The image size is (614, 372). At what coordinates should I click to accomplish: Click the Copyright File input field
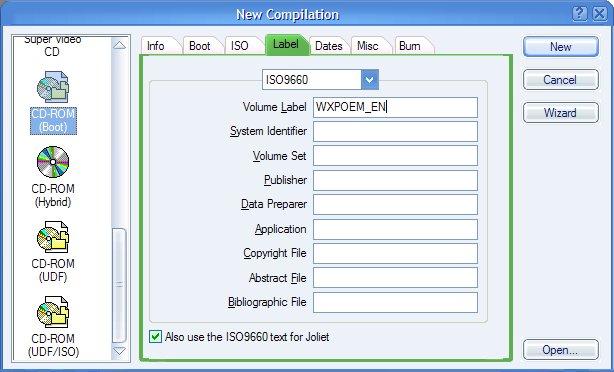pos(395,253)
